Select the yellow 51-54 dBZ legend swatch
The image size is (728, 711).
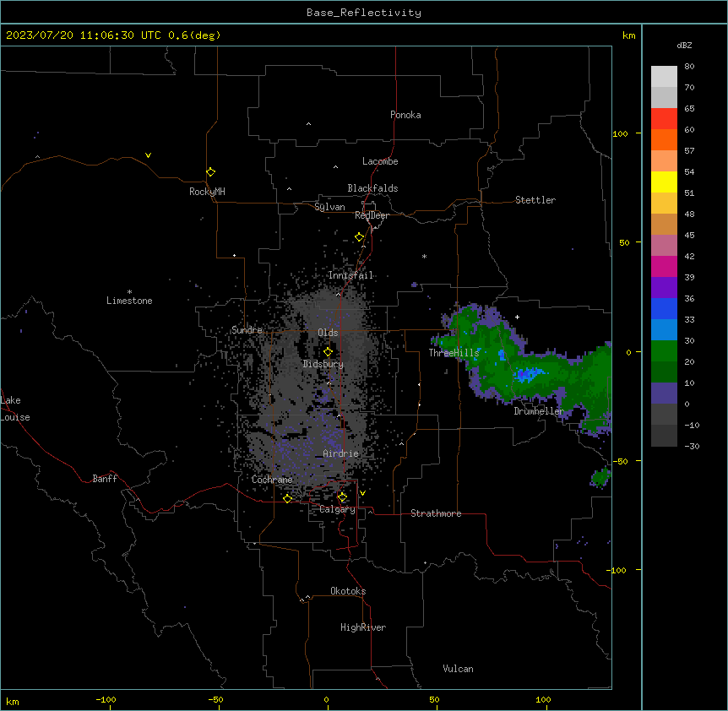pyautogui.click(x=664, y=182)
